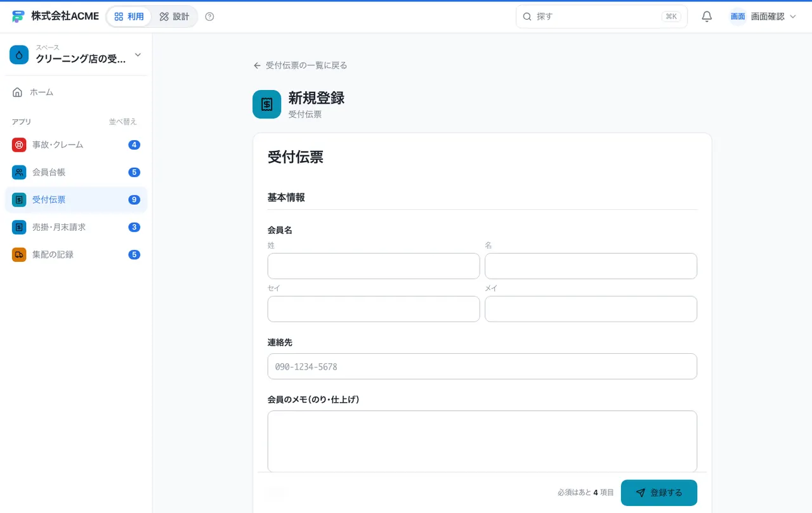812x513 pixels.
Task: Click the 連絡先 phone number field
Action: tap(482, 367)
